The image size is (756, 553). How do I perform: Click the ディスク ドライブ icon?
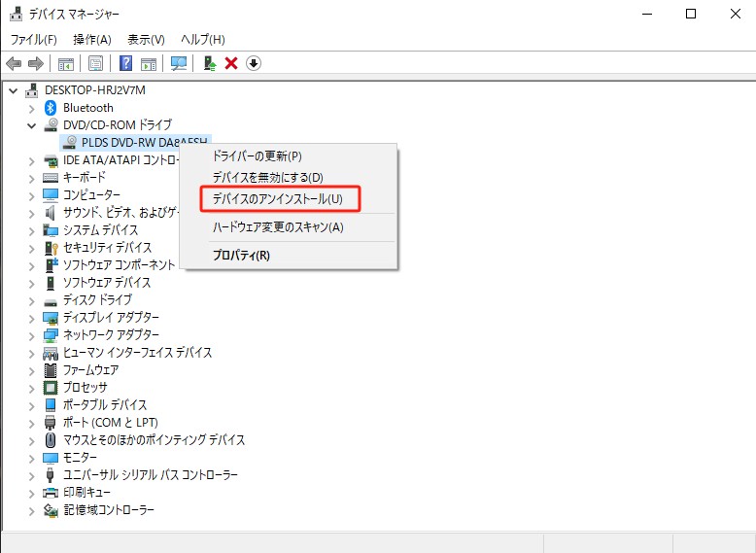point(51,302)
